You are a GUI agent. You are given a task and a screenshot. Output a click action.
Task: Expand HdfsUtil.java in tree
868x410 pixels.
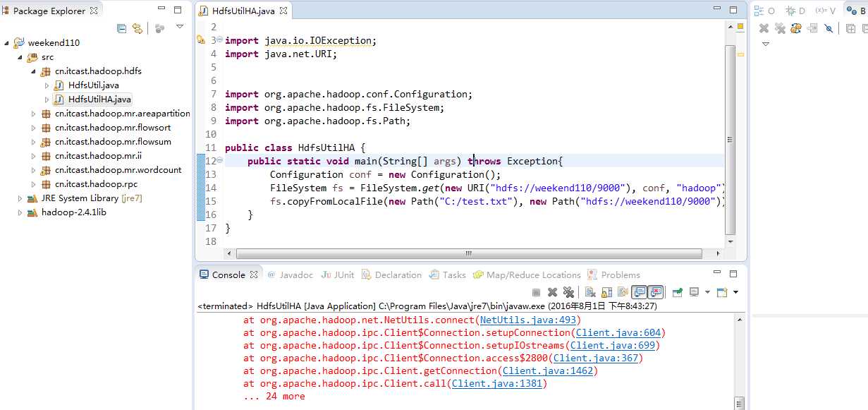(47, 85)
